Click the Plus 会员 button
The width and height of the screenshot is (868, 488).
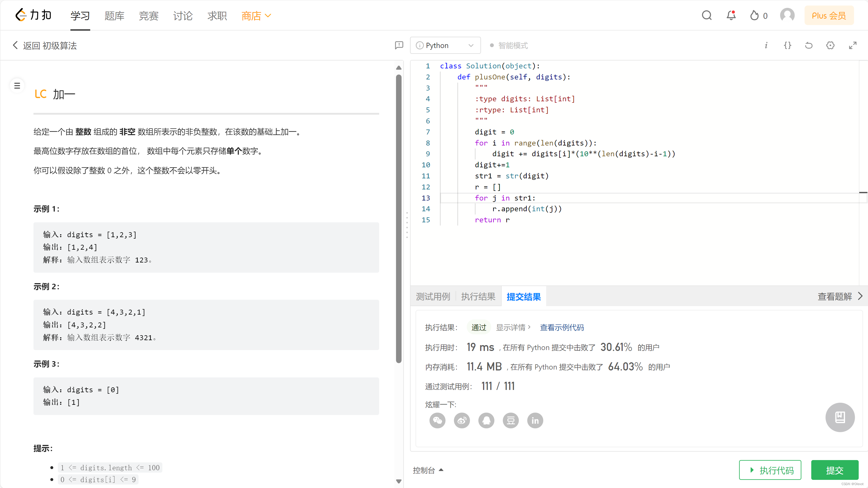829,15
